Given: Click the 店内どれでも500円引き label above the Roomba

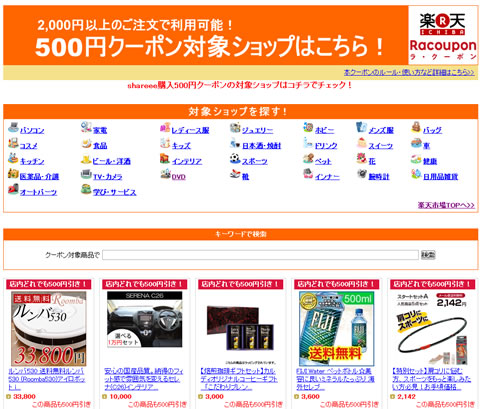Looking at the screenshot, I should (49, 284).
